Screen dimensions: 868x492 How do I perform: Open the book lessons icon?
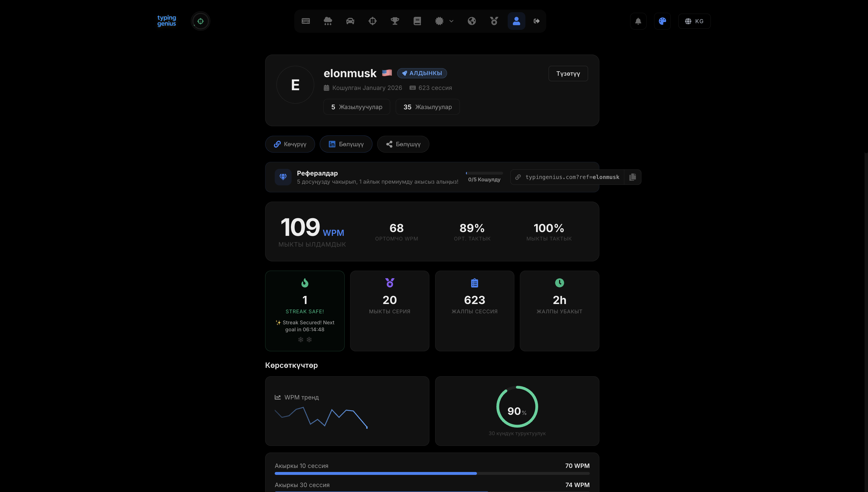[x=417, y=21]
